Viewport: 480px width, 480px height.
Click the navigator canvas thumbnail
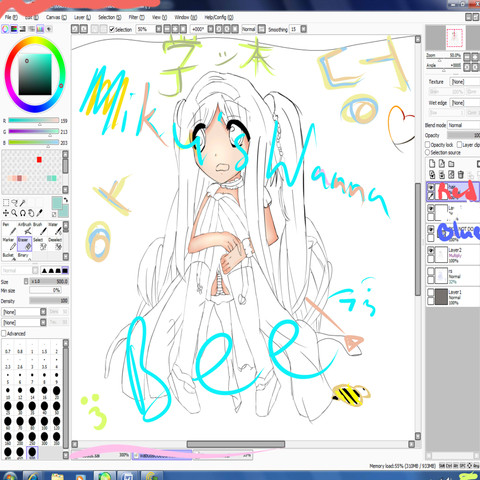click(x=455, y=38)
